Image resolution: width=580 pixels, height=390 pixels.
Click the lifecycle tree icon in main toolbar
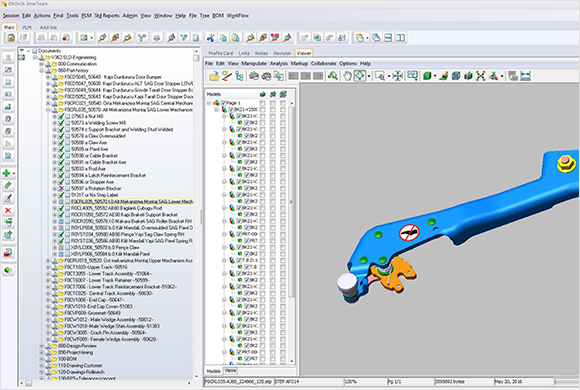click(x=142, y=38)
